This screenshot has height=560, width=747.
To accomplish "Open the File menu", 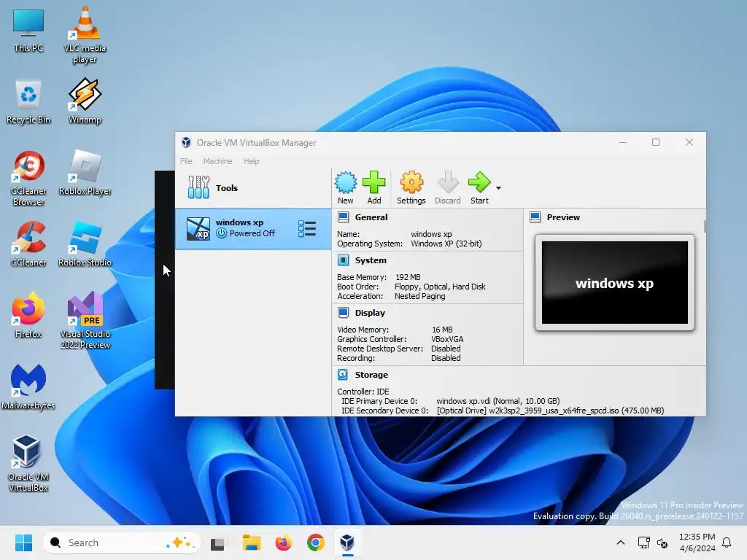I will click(x=186, y=161).
